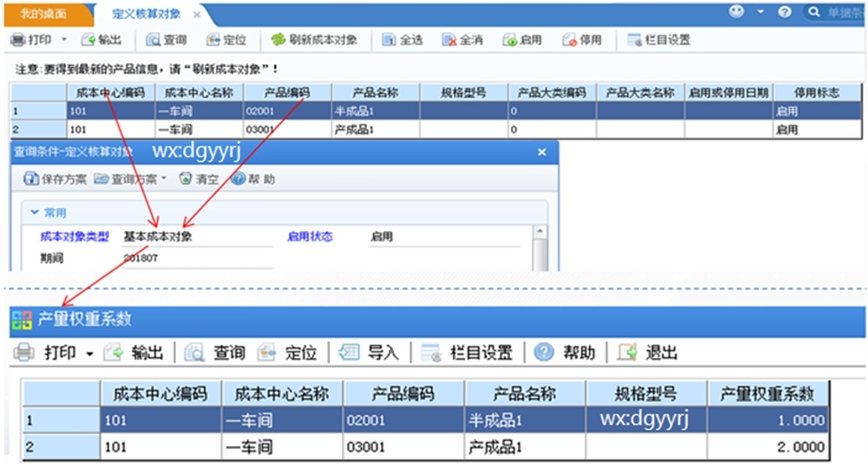
Task: Click the 单据条 search field
Action: (x=844, y=12)
